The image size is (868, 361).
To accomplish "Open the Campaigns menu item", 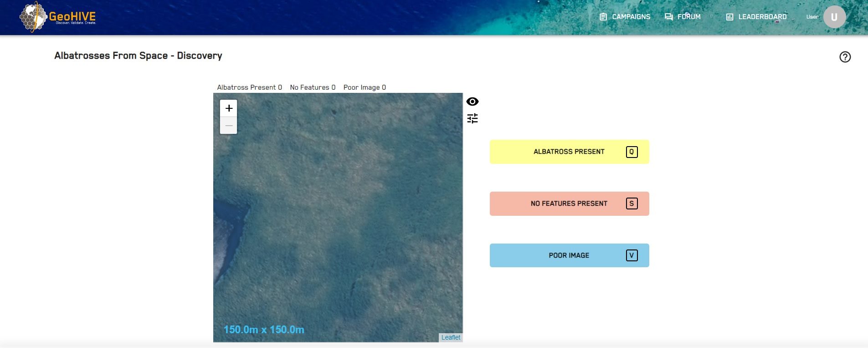I will [631, 17].
